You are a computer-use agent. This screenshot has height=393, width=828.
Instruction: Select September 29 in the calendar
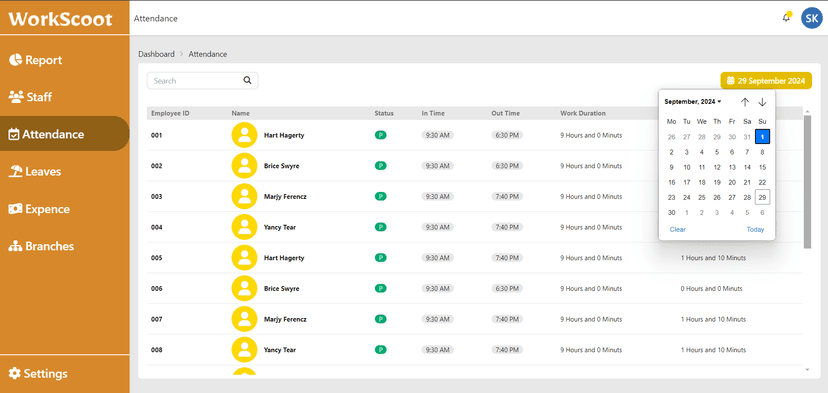pos(762,197)
